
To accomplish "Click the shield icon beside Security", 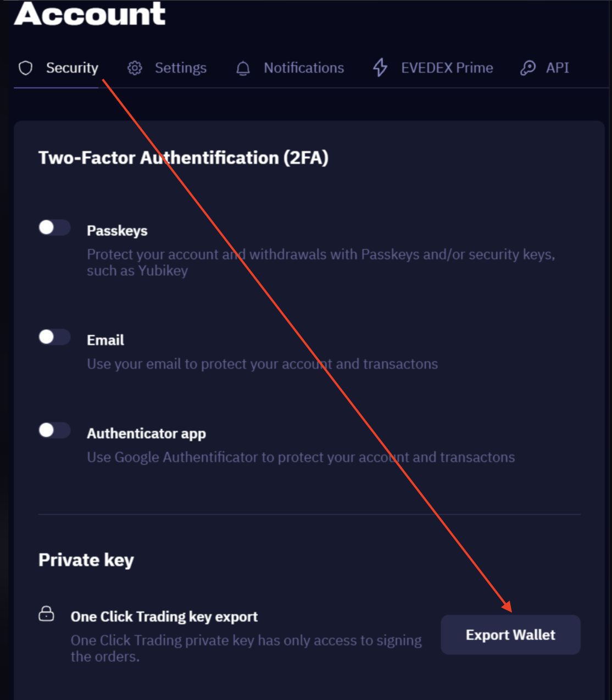I will [x=26, y=68].
